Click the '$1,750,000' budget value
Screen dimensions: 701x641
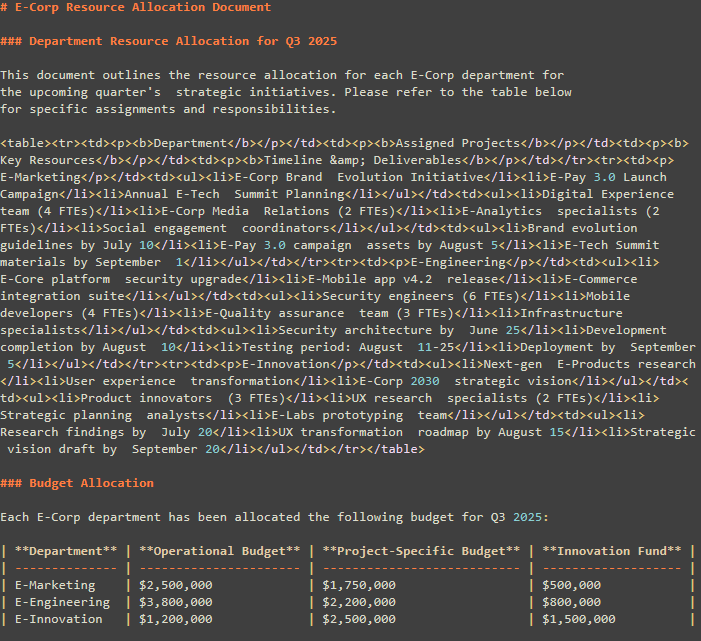359,585
